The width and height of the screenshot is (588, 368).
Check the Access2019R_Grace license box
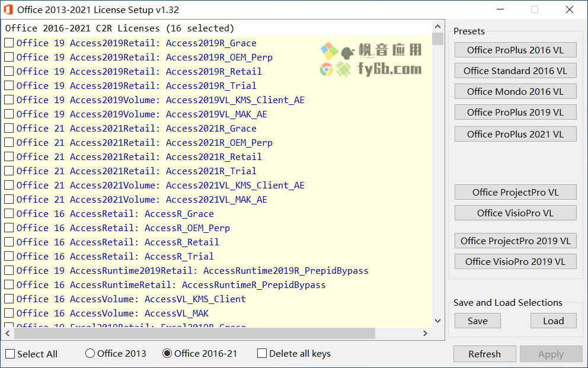9,43
